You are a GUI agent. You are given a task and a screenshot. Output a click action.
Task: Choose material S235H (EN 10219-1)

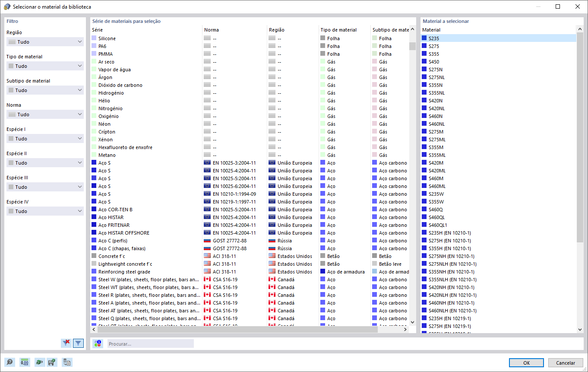click(x=499, y=318)
